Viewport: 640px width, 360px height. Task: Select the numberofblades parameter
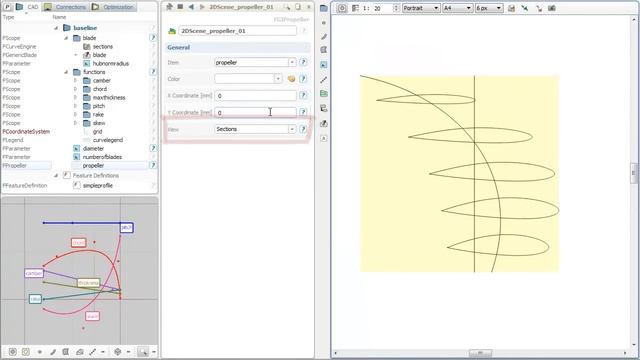click(x=102, y=157)
